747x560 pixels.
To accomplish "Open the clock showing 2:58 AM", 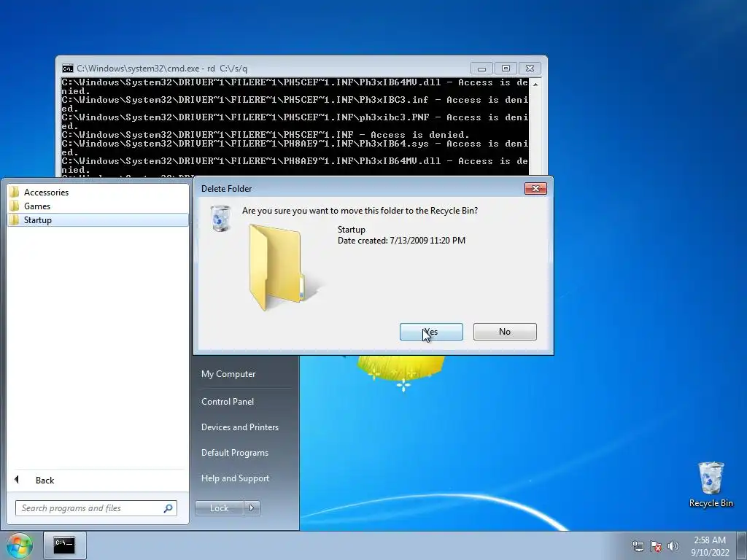I will click(x=710, y=546).
